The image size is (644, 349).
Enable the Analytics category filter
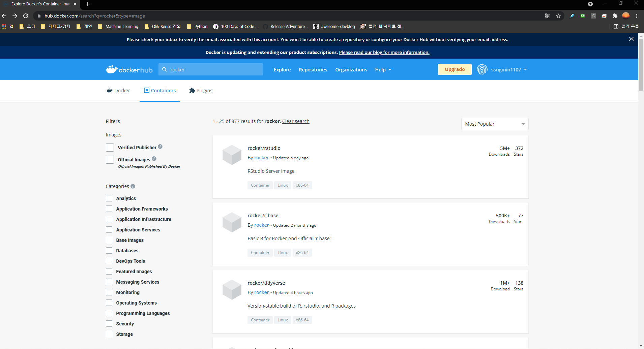click(x=109, y=198)
